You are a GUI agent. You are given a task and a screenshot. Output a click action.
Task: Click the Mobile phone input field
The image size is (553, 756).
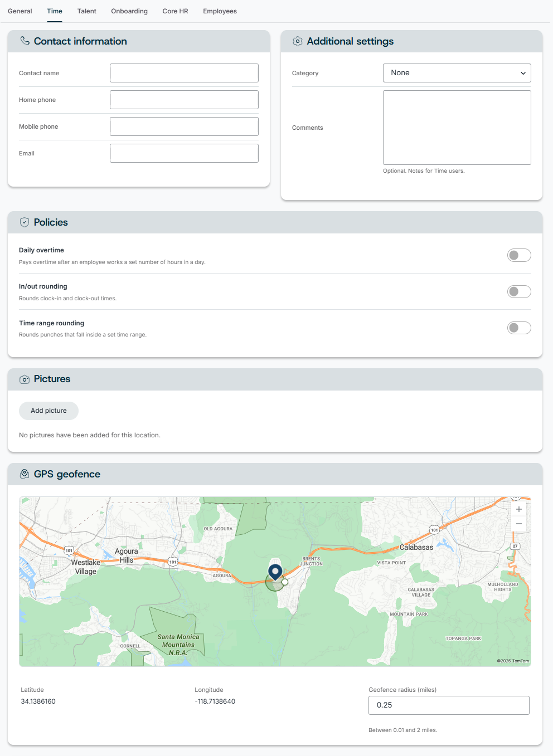[x=184, y=126]
